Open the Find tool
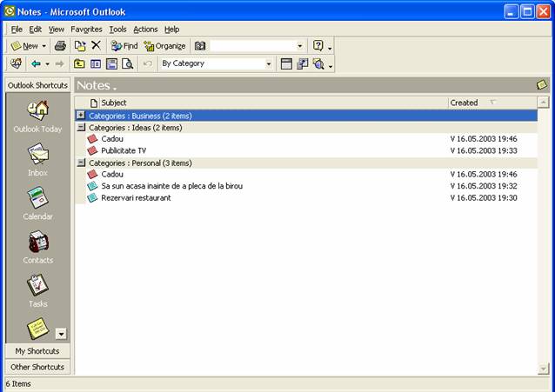This screenshot has height=392, width=555. tap(124, 46)
